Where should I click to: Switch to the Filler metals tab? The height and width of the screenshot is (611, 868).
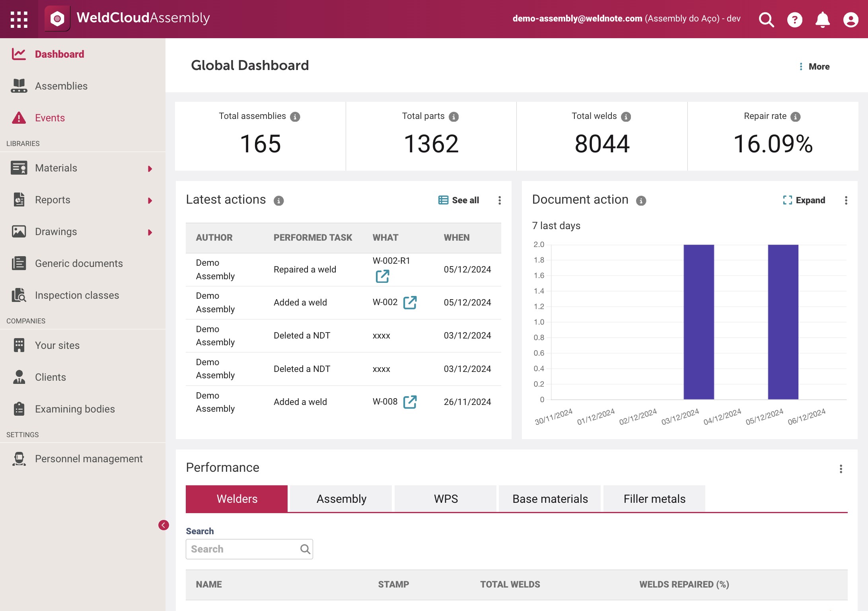(x=654, y=499)
